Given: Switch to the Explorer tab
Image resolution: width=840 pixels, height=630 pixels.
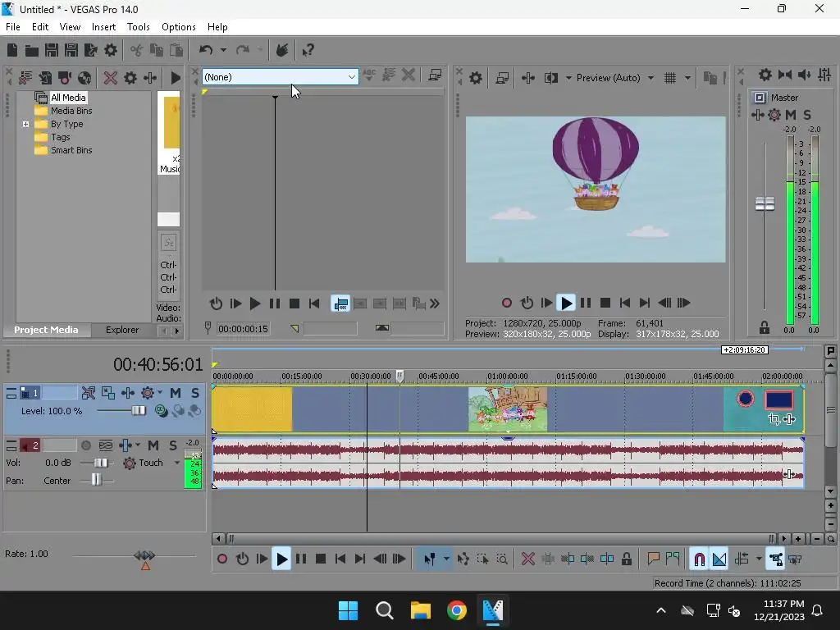Looking at the screenshot, I should (122, 330).
